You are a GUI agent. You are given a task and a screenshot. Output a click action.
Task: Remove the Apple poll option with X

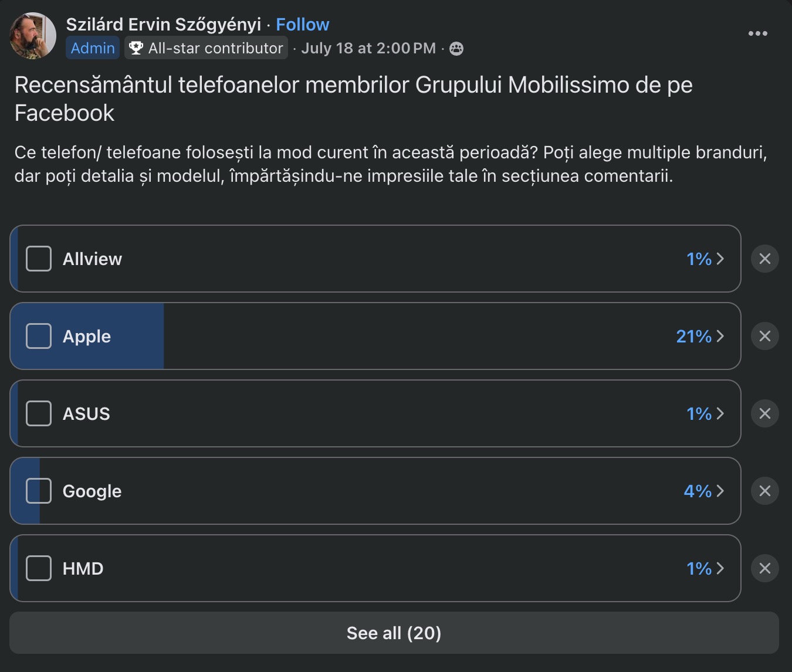[x=764, y=336]
